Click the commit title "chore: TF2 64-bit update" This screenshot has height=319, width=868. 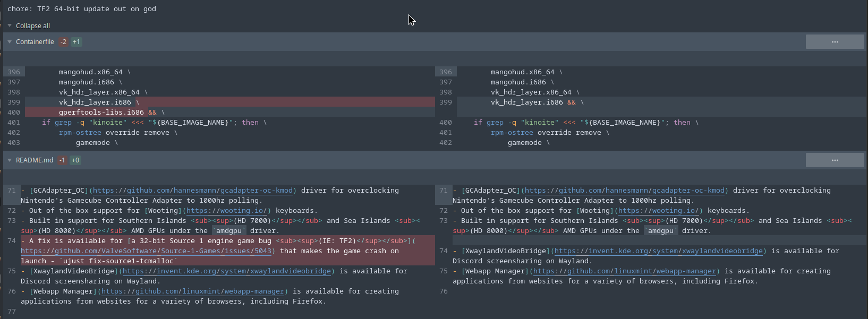click(x=82, y=9)
